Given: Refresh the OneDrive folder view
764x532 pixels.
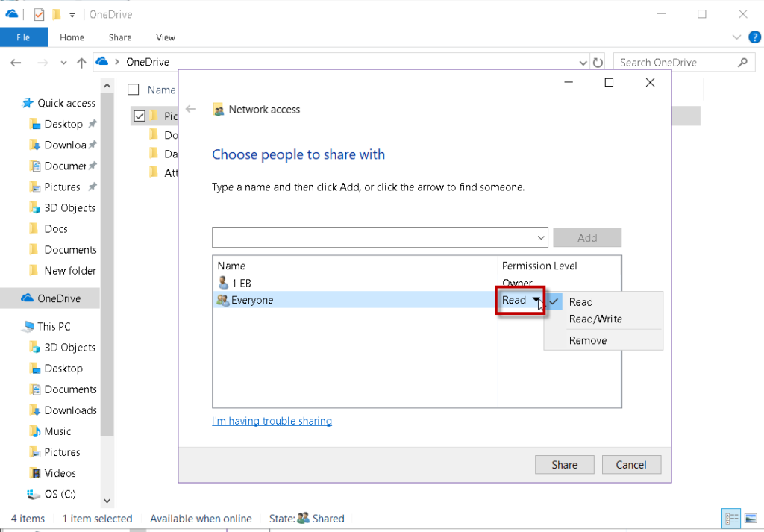Looking at the screenshot, I should [x=598, y=63].
